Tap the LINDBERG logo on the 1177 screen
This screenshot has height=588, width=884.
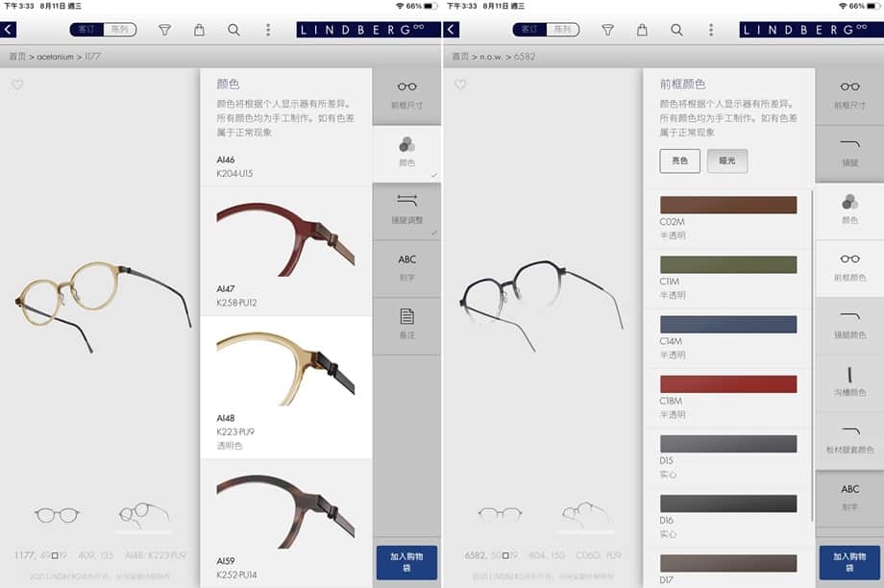click(368, 30)
